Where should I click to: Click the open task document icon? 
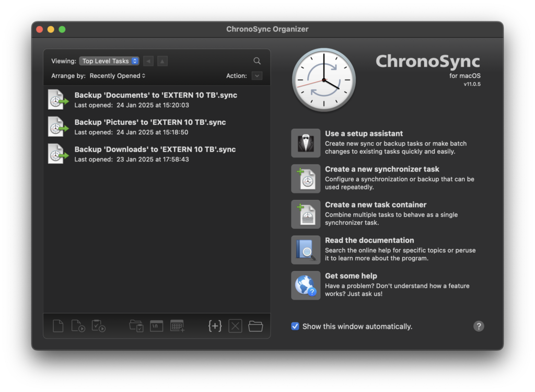pos(58,326)
